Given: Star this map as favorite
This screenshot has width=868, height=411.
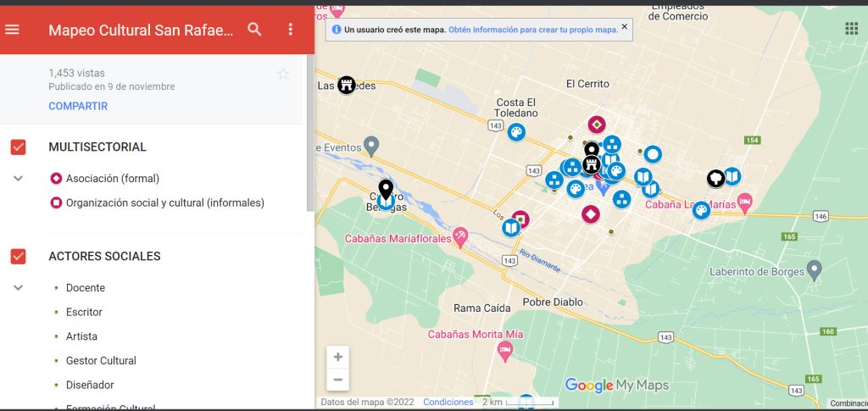Looking at the screenshot, I should (x=283, y=74).
